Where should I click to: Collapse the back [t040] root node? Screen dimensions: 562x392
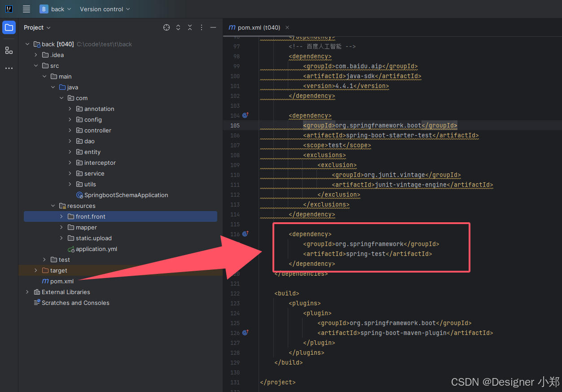coord(27,44)
